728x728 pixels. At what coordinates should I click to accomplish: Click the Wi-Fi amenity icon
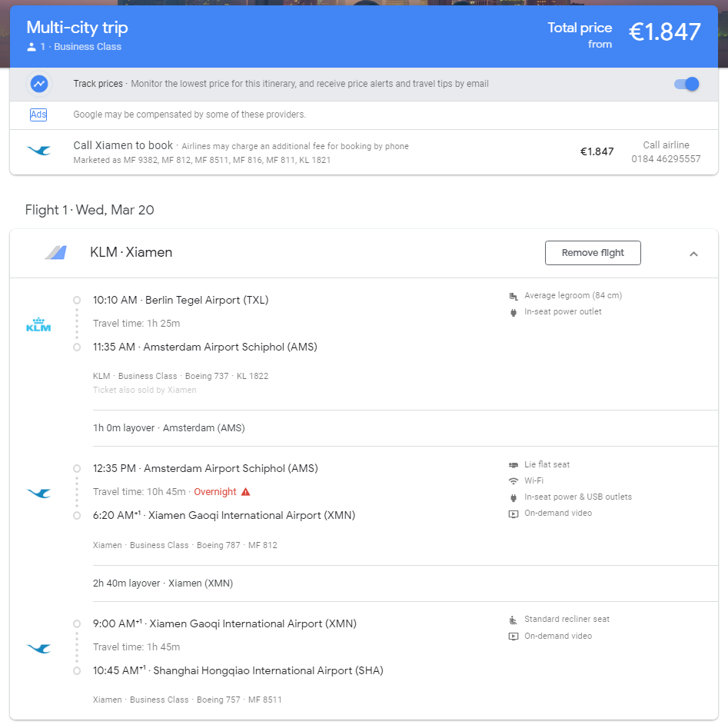tap(514, 481)
